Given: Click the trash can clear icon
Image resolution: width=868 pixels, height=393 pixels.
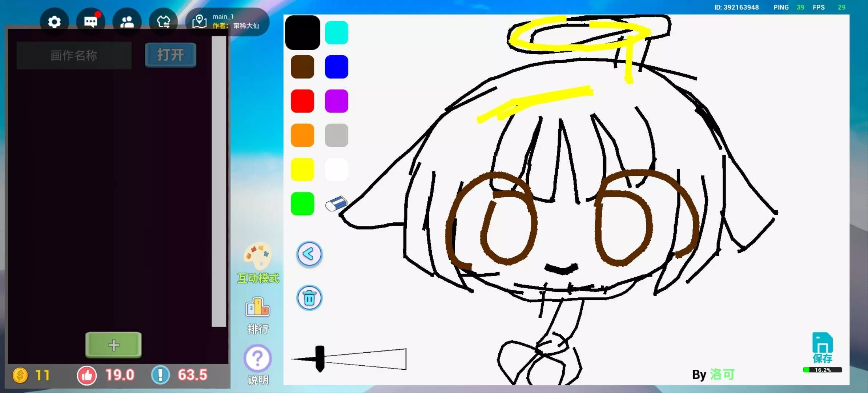Looking at the screenshot, I should [309, 298].
